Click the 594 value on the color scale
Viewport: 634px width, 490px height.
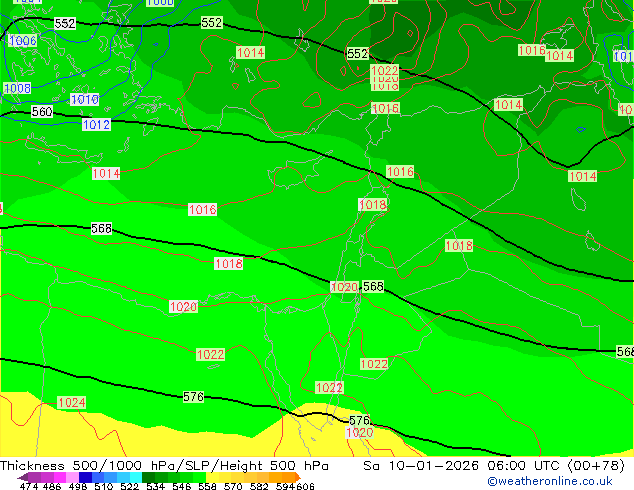pyautogui.click(x=285, y=486)
